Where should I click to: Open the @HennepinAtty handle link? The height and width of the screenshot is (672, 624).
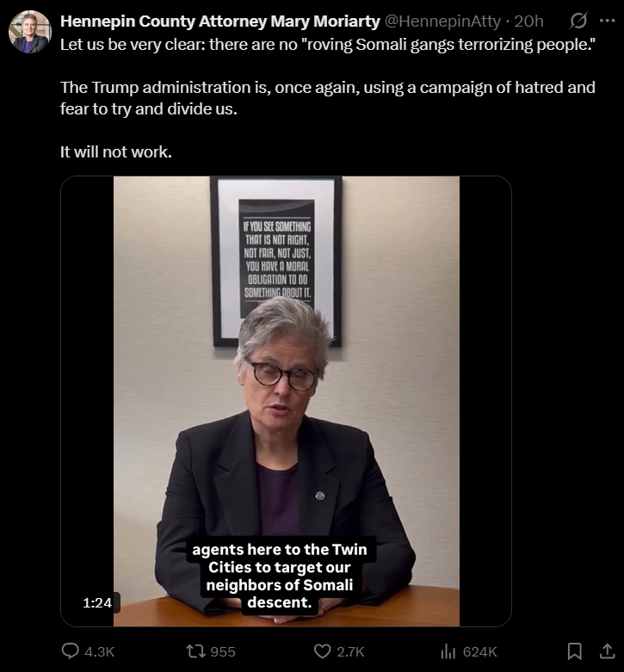(442, 21)
